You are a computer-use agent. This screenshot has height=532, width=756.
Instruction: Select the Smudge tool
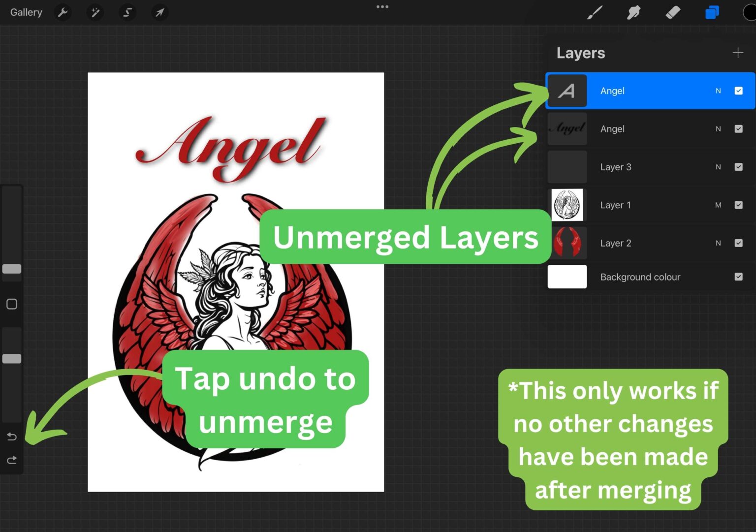click(633, 12)
